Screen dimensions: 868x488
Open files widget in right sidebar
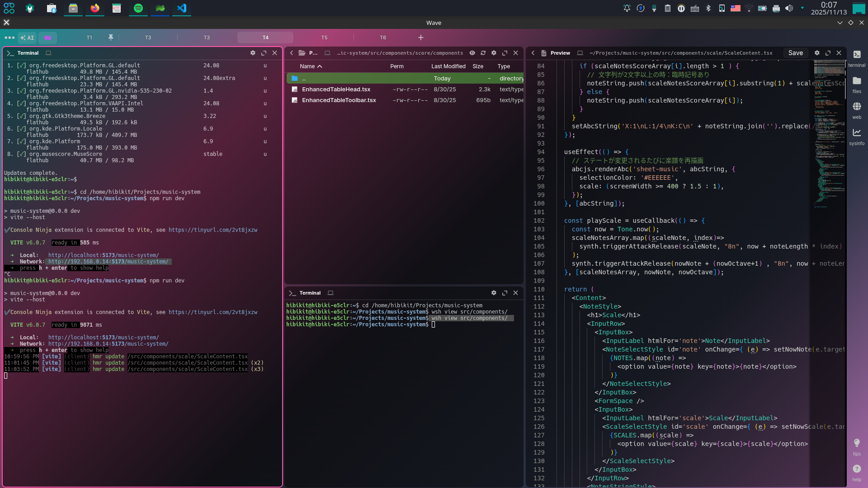pyautogui.click(x=857, y=84)
